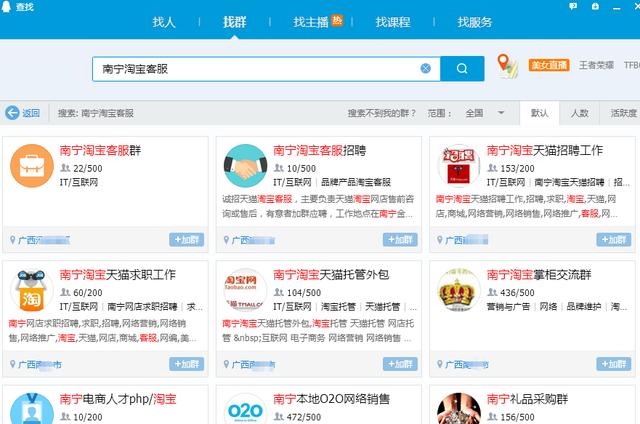Open group title 南宁淘宝天猫招聘工作
The width and height of the screenshot is (640, 424).
tap(544, 151)
